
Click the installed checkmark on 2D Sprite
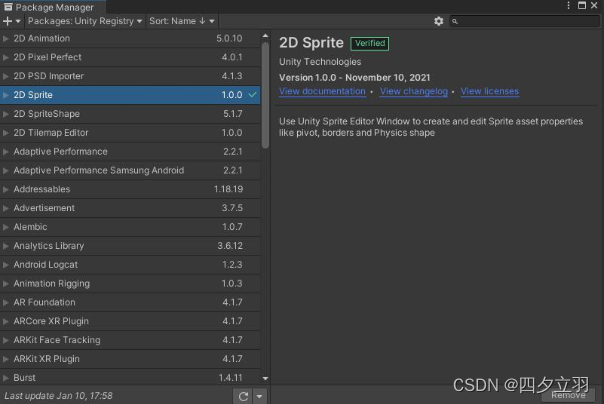[x=252, y=95]
